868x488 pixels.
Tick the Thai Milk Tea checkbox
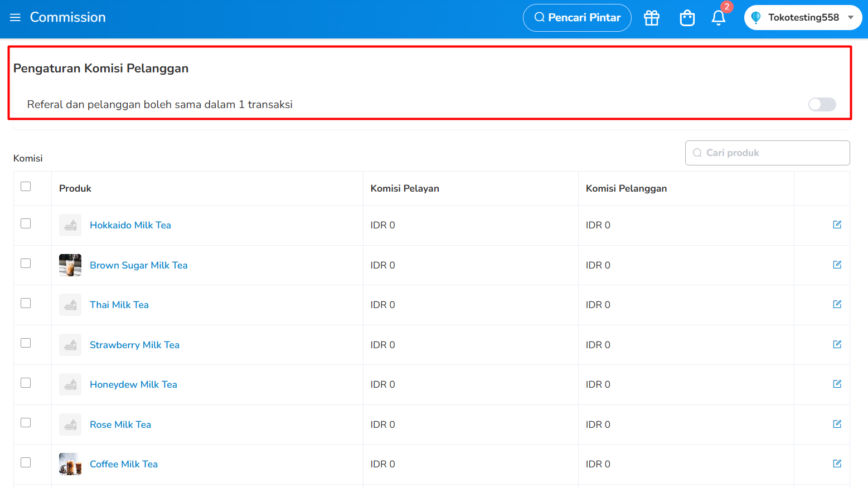tap(26, 303)
